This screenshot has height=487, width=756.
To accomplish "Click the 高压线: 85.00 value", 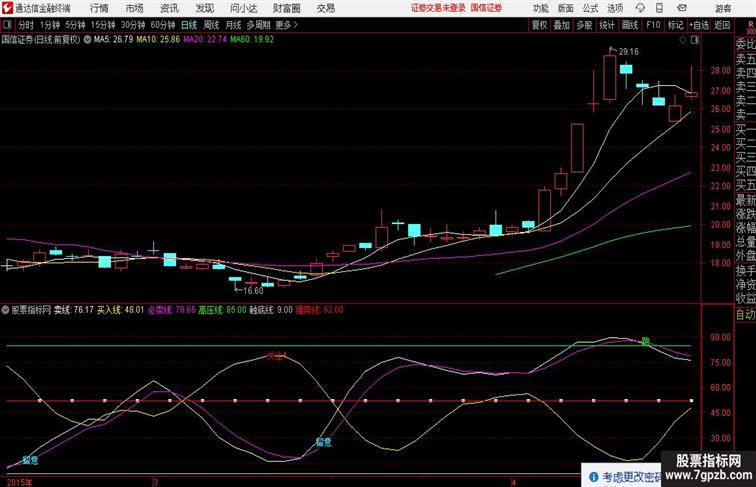I will coord(222,310).
